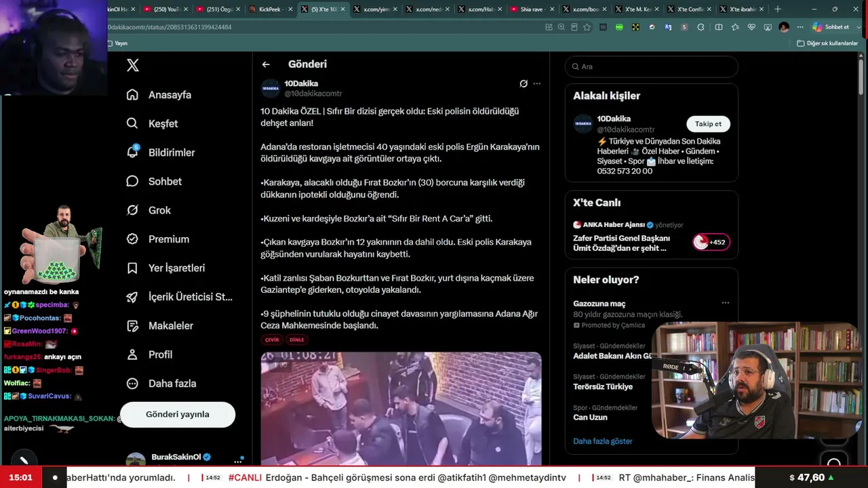
Task: Click the Ara search field
Action: [x=651, y=66]
